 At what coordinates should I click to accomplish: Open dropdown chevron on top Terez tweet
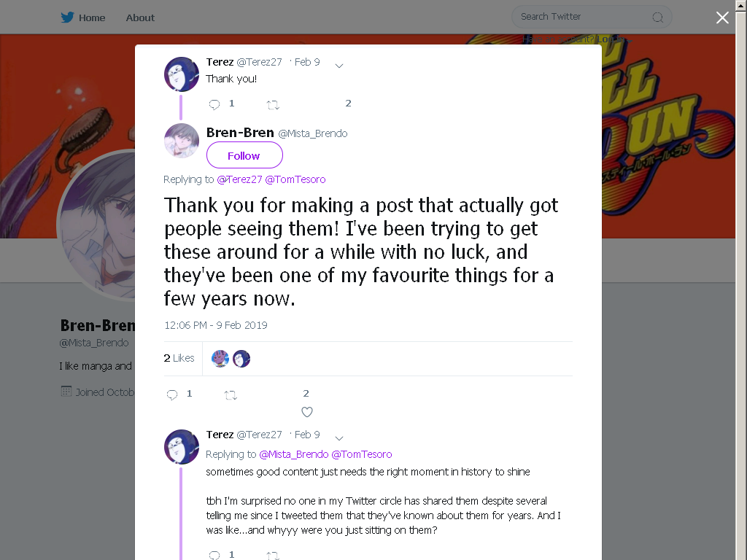pyautogui.click(x=339, y=66)
